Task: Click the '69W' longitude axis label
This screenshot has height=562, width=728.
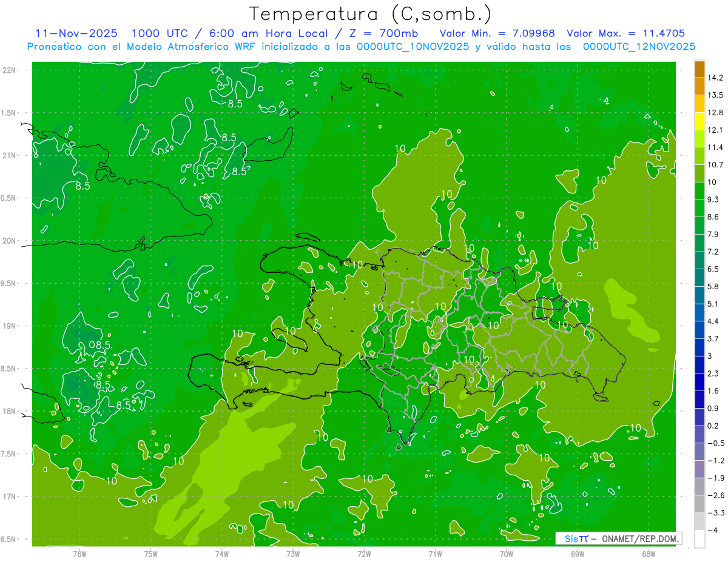Action: click(578, 554)
